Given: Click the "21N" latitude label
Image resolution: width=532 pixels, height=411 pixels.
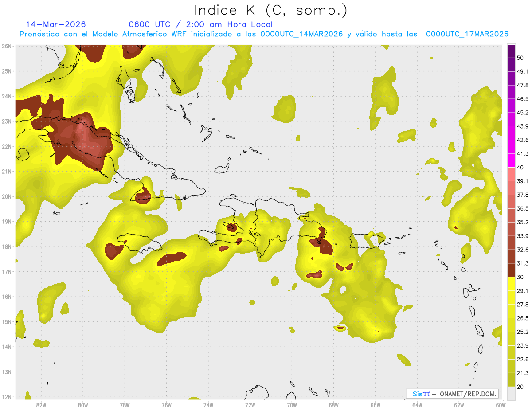Looking at the screenshot, I should 7,171.
